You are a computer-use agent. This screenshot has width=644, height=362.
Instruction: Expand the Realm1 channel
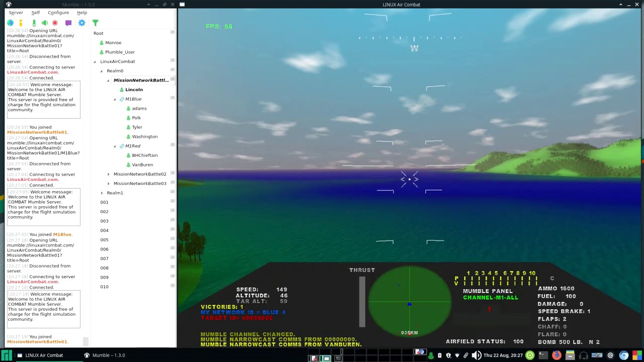(x=102, y=193)
